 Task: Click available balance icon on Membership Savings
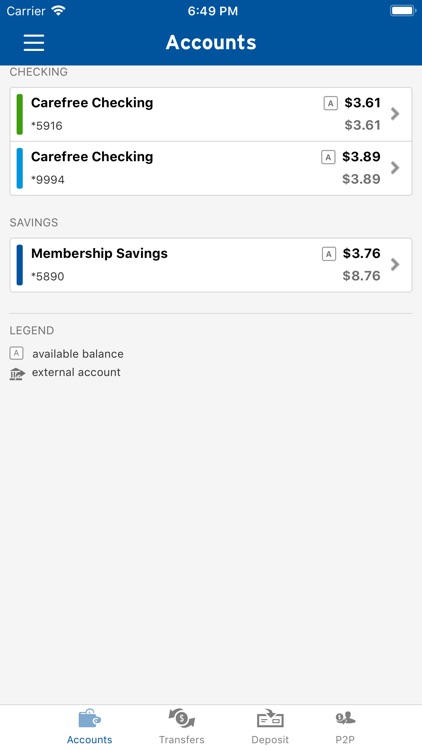[x=329, y=254]
